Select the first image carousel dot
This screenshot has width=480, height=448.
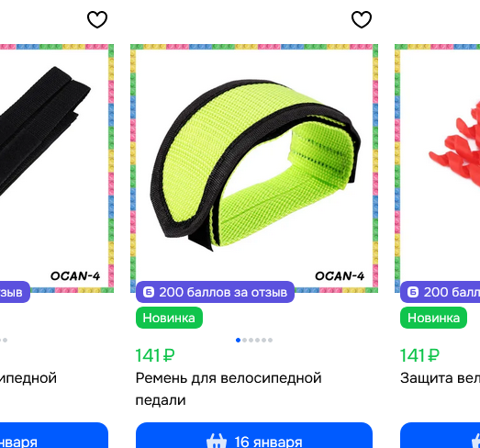point(238,341)
